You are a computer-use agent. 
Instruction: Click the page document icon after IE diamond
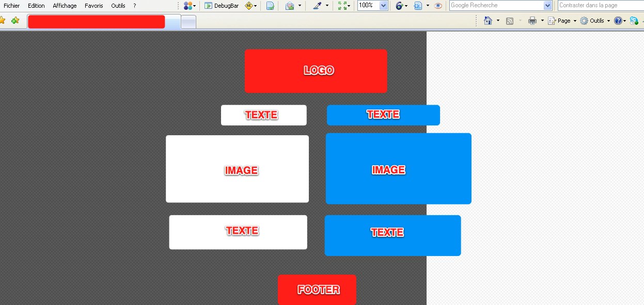(x=270, y=6)
